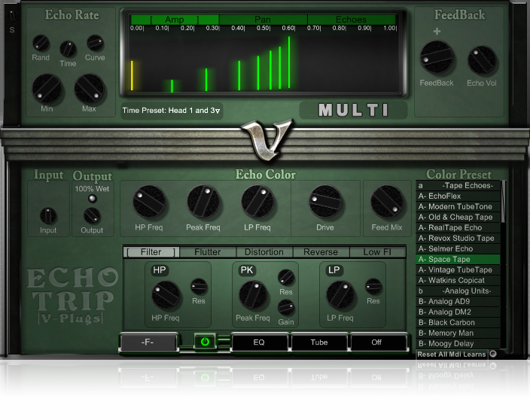Viewport: 530px width, 420px height.
Task: Click the Echo Vol knob
Action: (x=482, y=60)
